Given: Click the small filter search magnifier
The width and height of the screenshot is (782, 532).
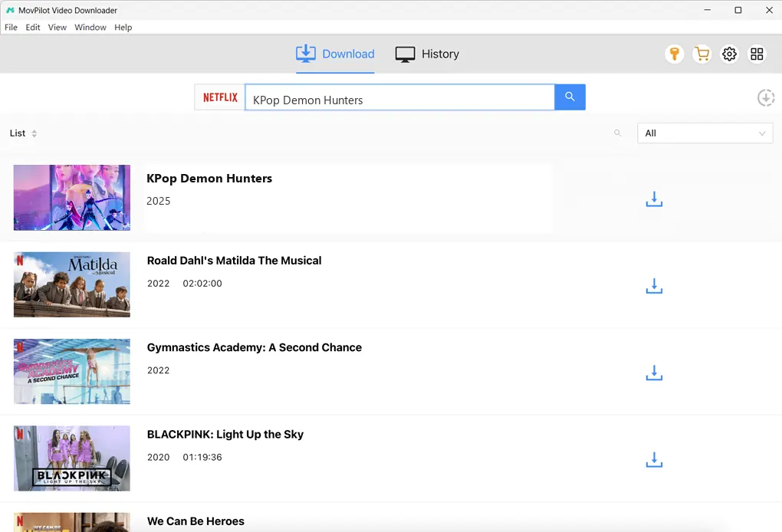Looking at the screenshot, I should (617, 133).
